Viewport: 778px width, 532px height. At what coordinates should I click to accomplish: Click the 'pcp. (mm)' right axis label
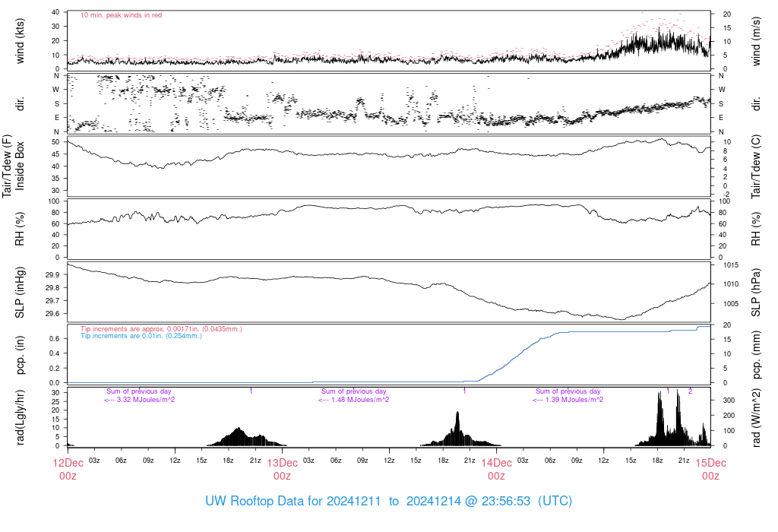click(x=756, y=355)
